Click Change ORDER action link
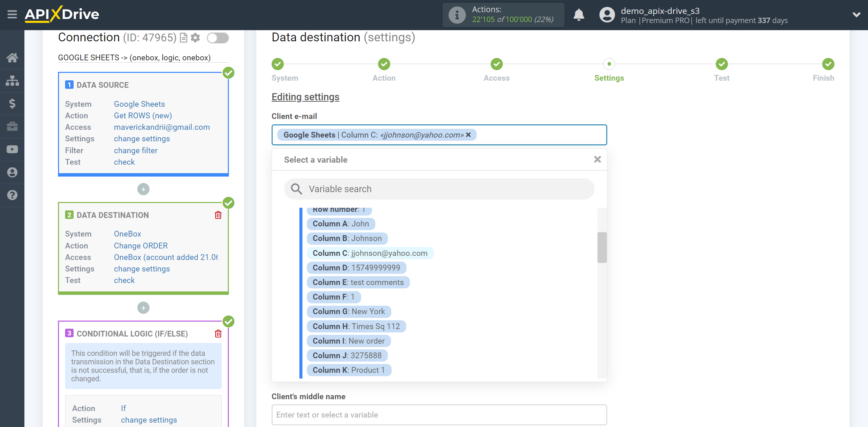This screenshot has width=868, height=427. (x=141, y=246)
